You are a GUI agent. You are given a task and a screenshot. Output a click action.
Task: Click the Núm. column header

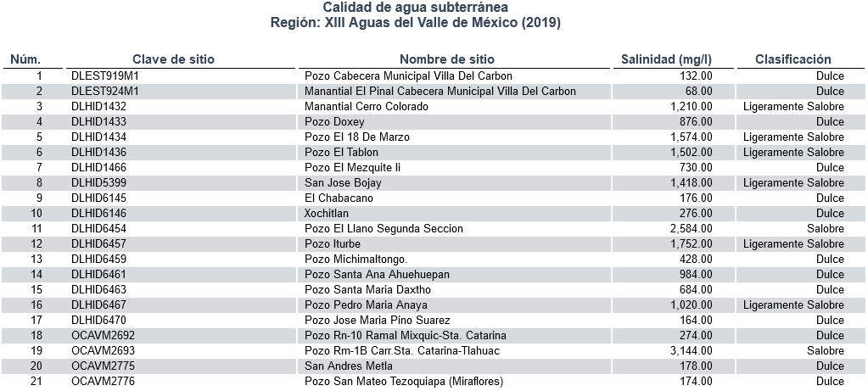click(x=25, y=59)
